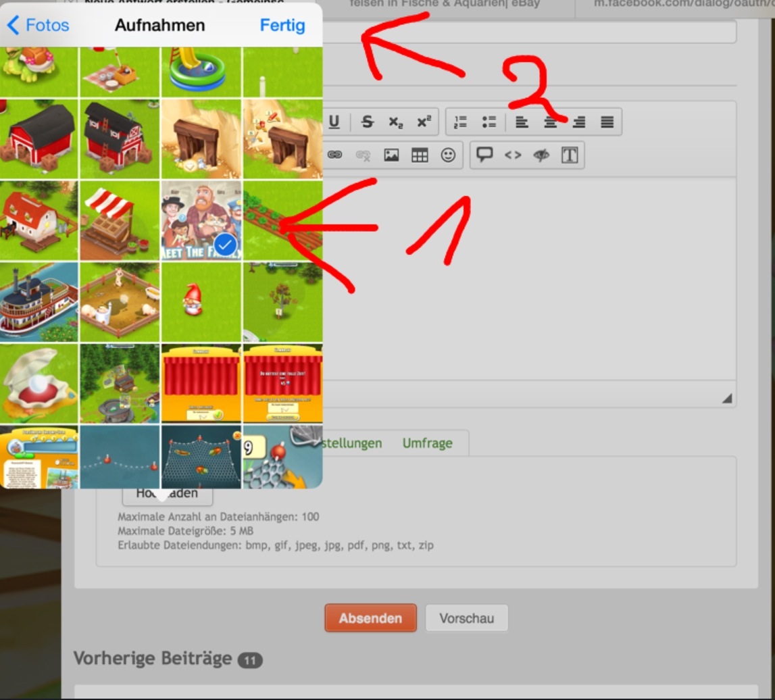Toggle spoiler with crossed-eye icon
775x700 pixels.
(x=541, y=155)
